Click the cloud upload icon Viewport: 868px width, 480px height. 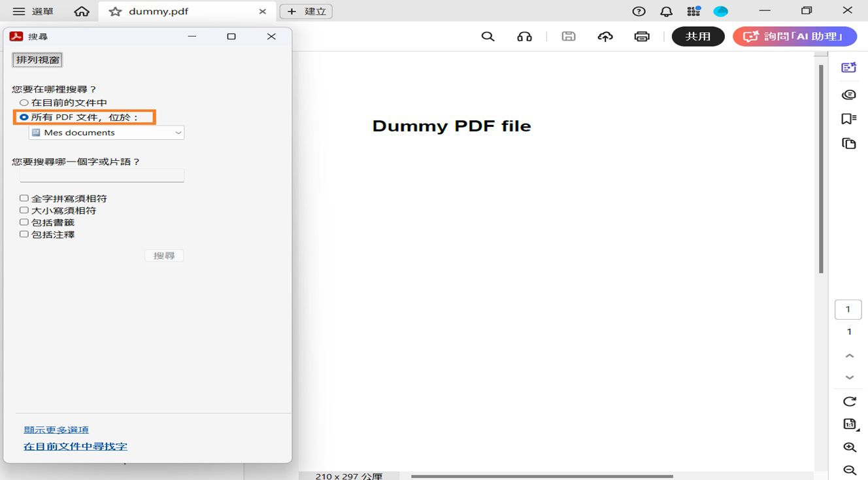(605, 37)
